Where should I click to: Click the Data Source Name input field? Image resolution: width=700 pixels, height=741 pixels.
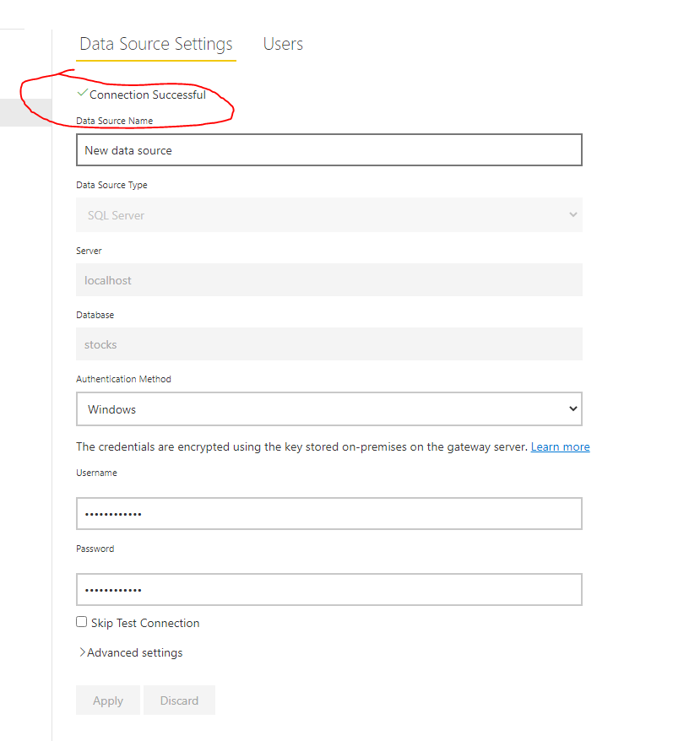pyautogui.click(x=329, y=150)
